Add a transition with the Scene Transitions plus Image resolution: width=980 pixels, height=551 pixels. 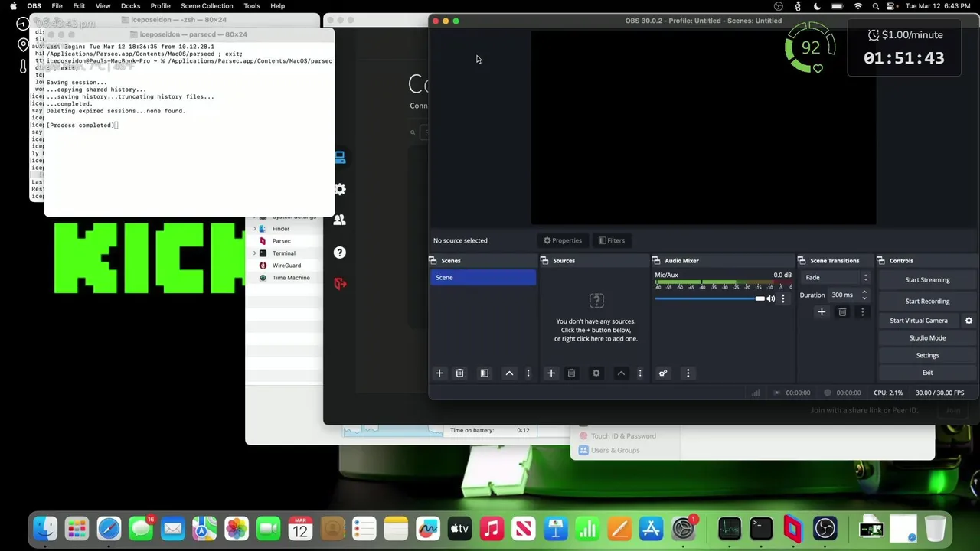click(x=822, y=312)
